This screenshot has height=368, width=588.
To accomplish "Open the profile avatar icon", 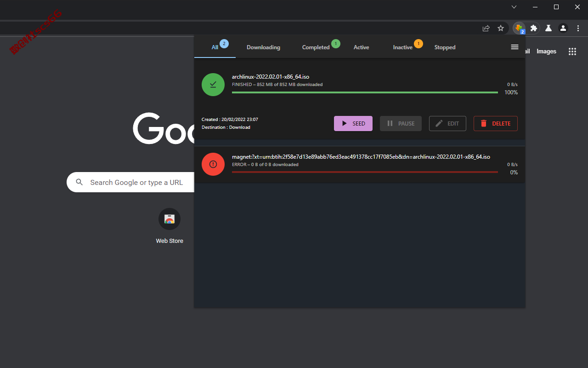I will 563,28.
